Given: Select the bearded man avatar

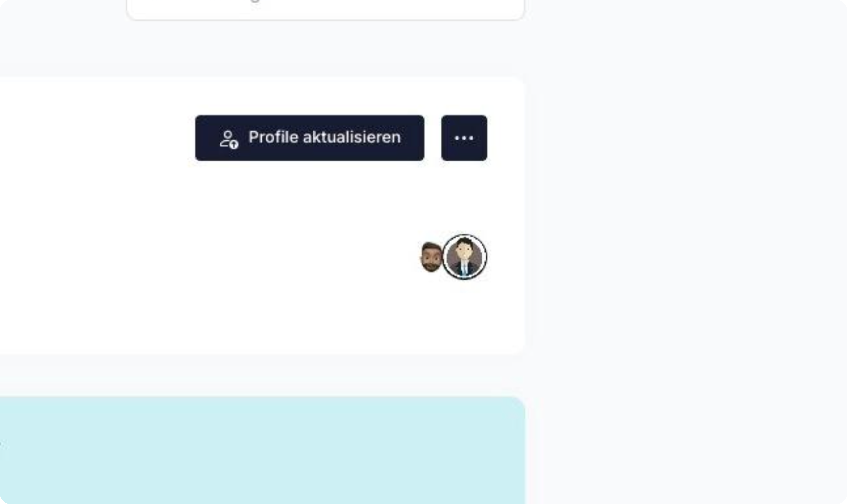Looking at the screenshot, I should click(x=431, y=257).
